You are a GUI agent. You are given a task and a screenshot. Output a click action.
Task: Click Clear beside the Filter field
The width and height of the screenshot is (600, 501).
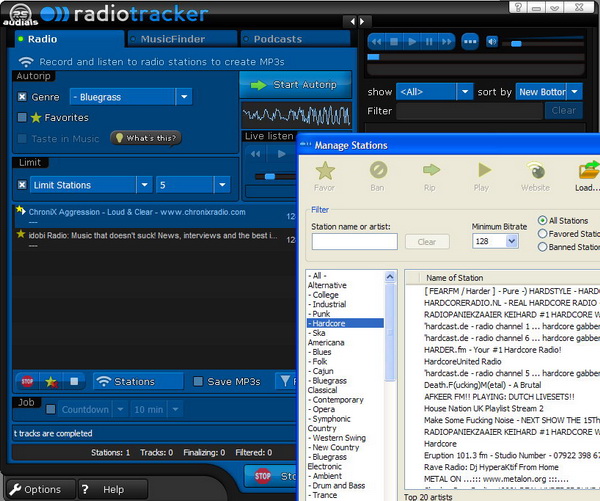click(563, 111)
